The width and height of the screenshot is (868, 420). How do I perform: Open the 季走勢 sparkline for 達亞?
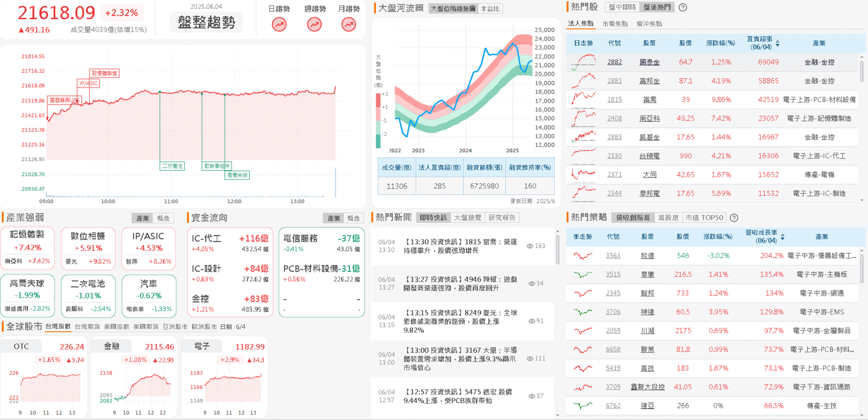pyautogui.click(x=583, y=405)
